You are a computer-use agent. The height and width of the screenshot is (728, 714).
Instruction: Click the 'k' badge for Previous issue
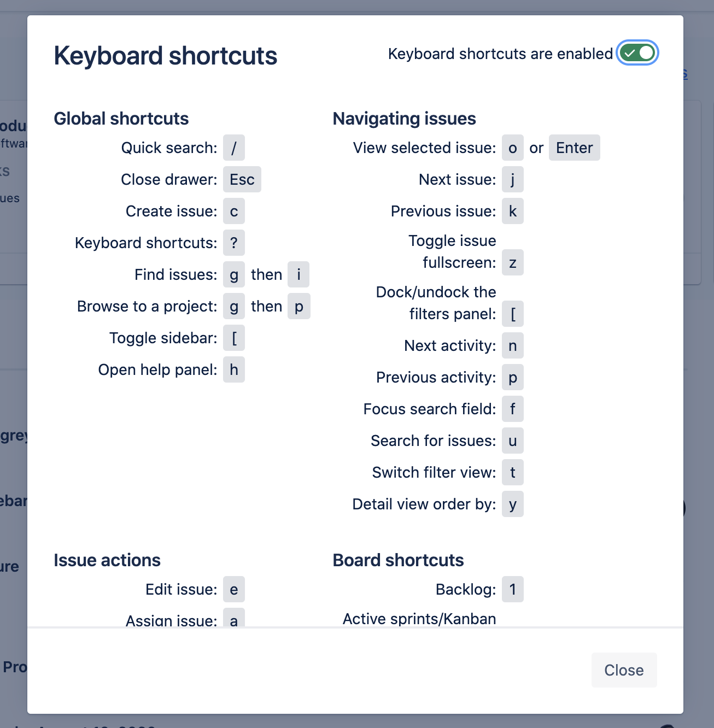(x=512, y=211)
